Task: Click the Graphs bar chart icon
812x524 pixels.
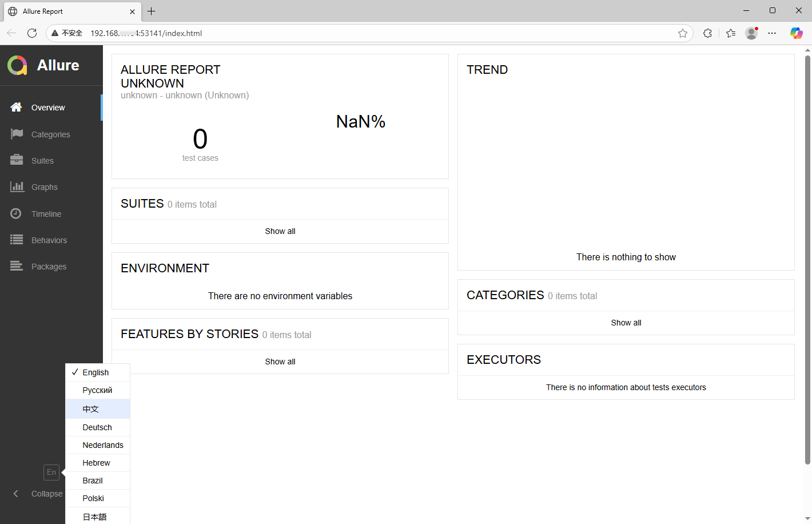Action: [x=17, y=186]
